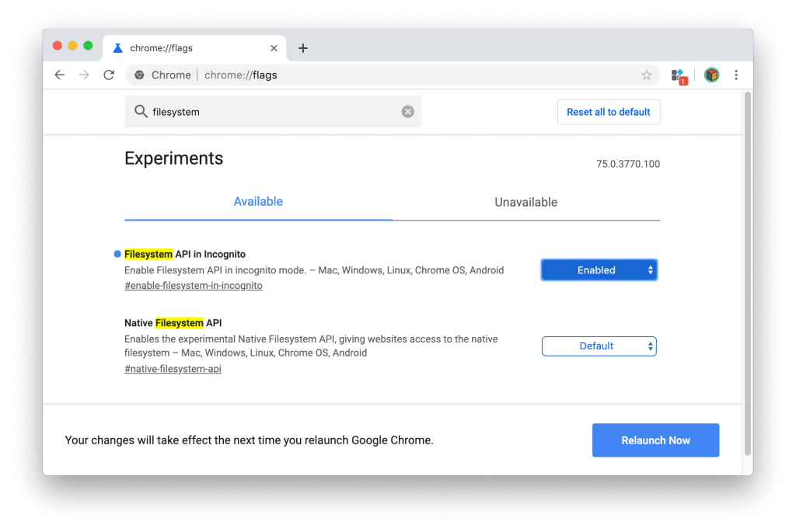Open a new browser tab
This screenshot has width=796, height=532.
(303, 48)
